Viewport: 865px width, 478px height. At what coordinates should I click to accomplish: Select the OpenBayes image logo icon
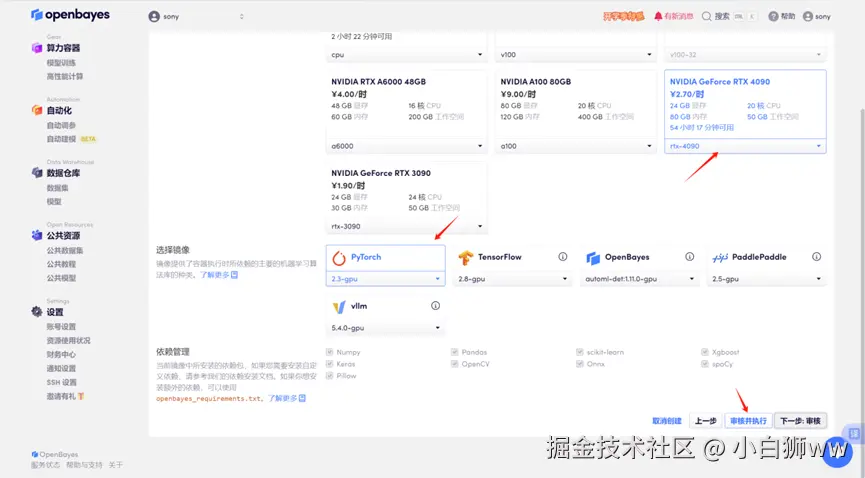593,258
